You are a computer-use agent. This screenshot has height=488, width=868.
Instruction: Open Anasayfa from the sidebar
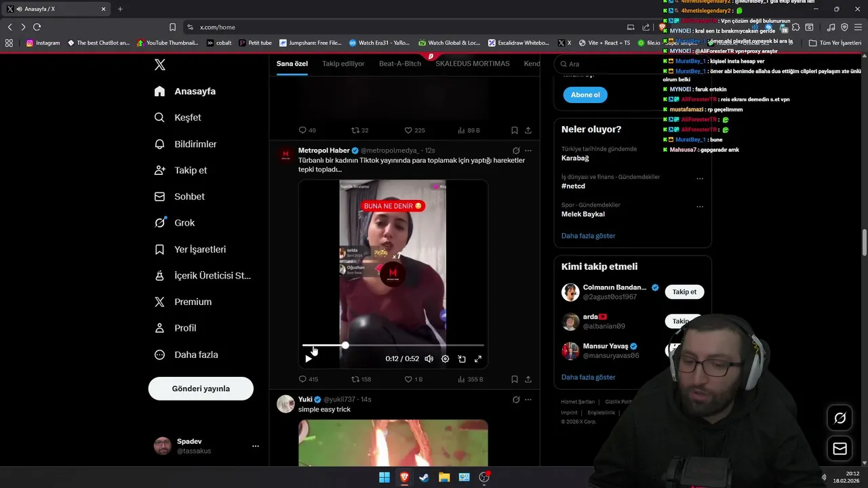click(185, 91)
